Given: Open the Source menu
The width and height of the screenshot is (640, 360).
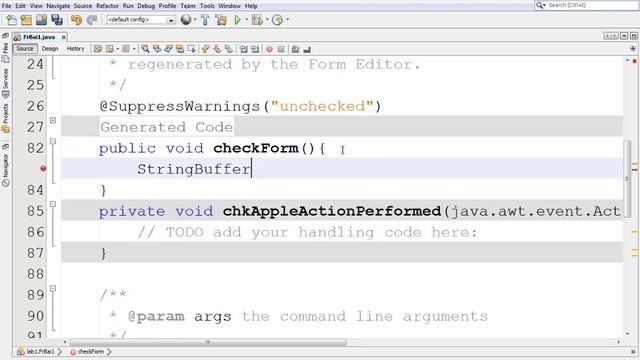Looking at the screenshot, I should [x=83, y=6].
